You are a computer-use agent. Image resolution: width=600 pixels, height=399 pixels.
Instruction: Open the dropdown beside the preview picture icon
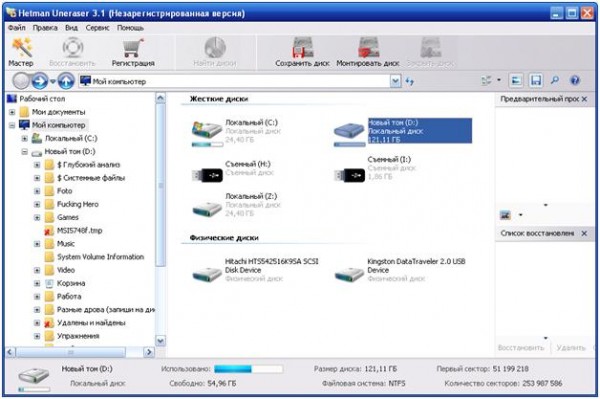[520, 215]
